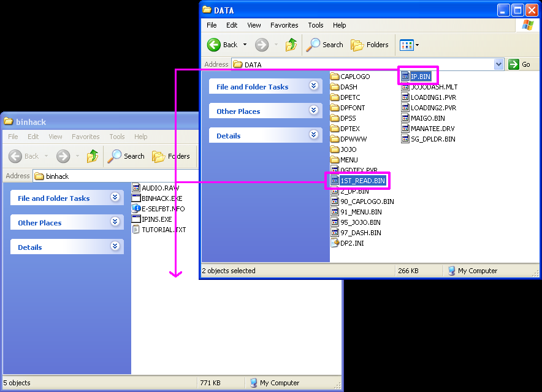Select AUDIO.RAW in binhack window
The height and width of the screenshot is (392, 542).
click(156, 188)
